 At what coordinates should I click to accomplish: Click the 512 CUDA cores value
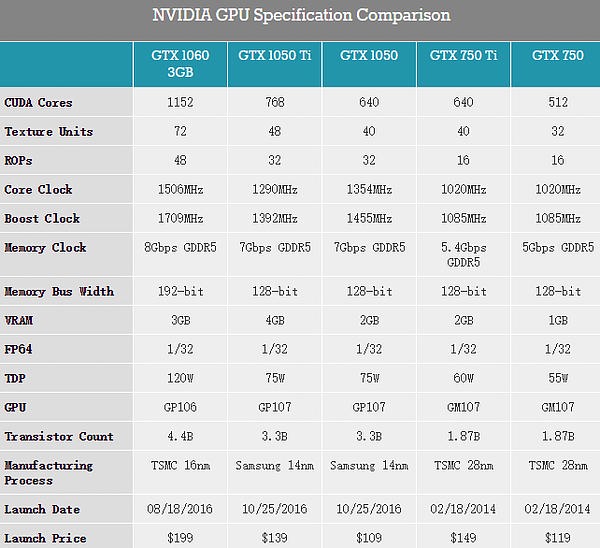coord(558,102)
